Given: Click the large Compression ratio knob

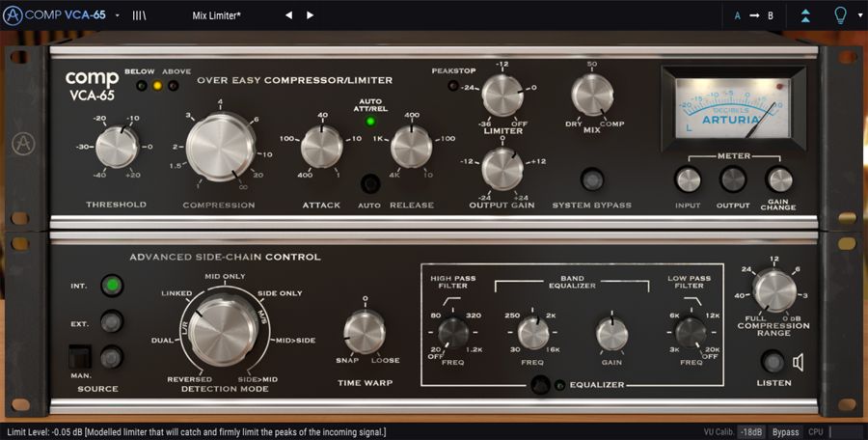Looking at the screenshot, I should 220,147.
